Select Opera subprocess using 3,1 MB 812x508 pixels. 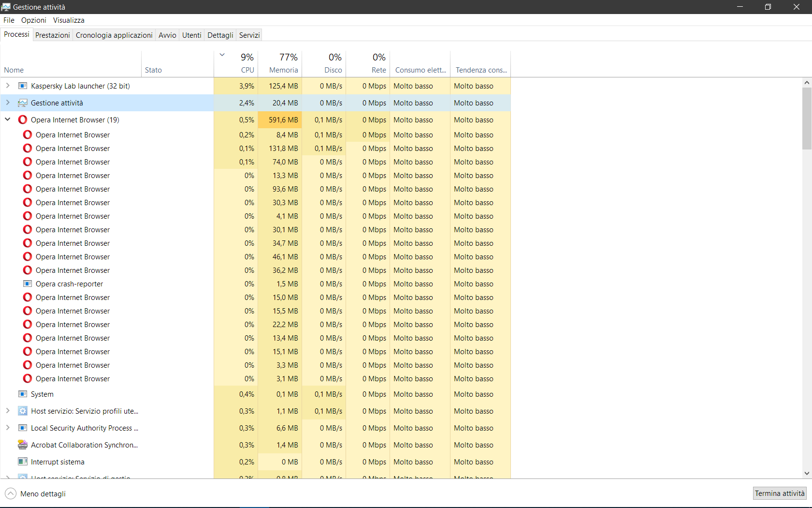point(255,379)
